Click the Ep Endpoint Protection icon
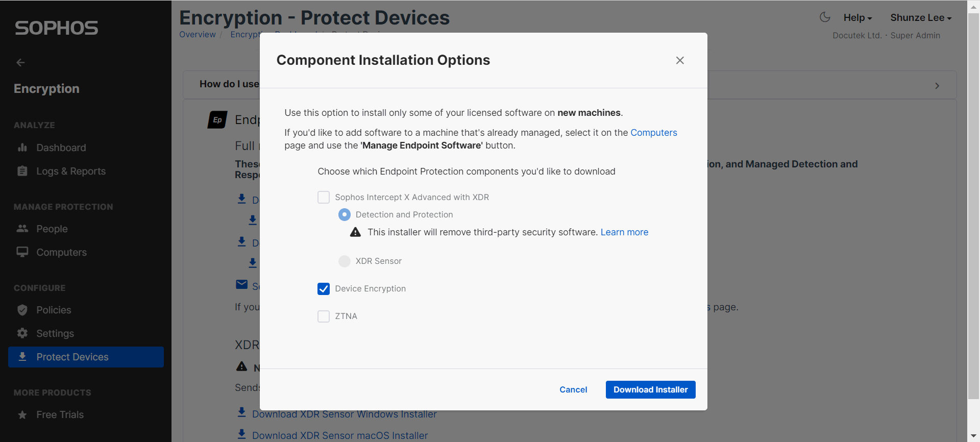Image resolution: width=980 pixels, height=442 pixels. point(217,120)
